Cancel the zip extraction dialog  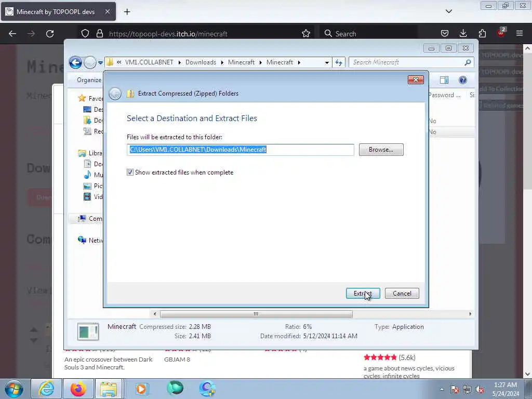(402, 293)
